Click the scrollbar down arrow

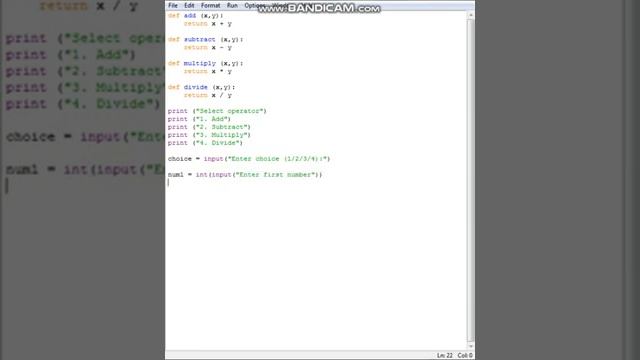pyautogui.click(x=471, y=346)
